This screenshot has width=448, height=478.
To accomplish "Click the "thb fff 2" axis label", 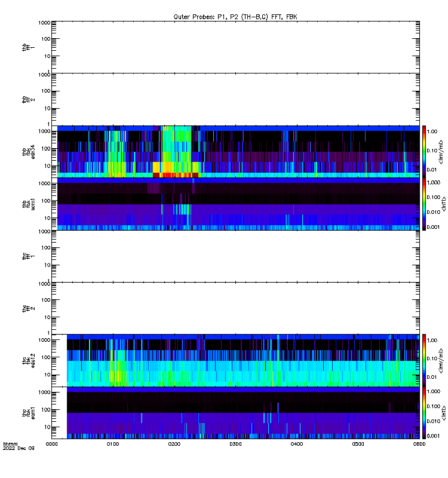I will (x=28, y=99).
